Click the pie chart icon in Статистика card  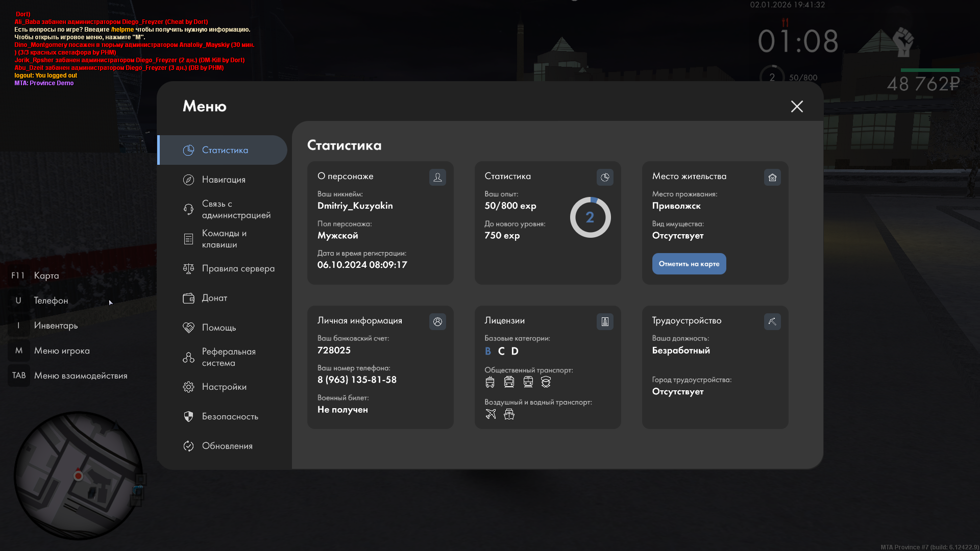coord(605,177)
